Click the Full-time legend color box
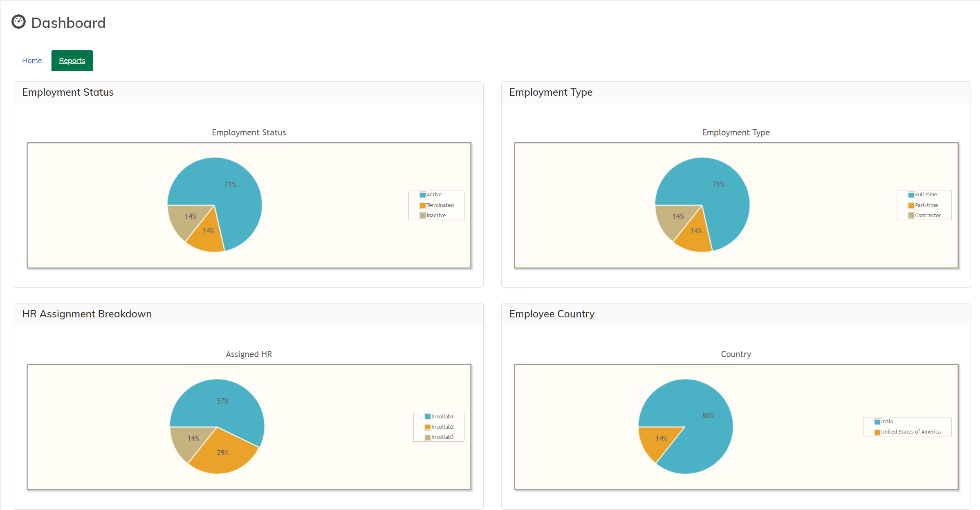Viewport: 980px width, 510px height. (x=910, y=194)
